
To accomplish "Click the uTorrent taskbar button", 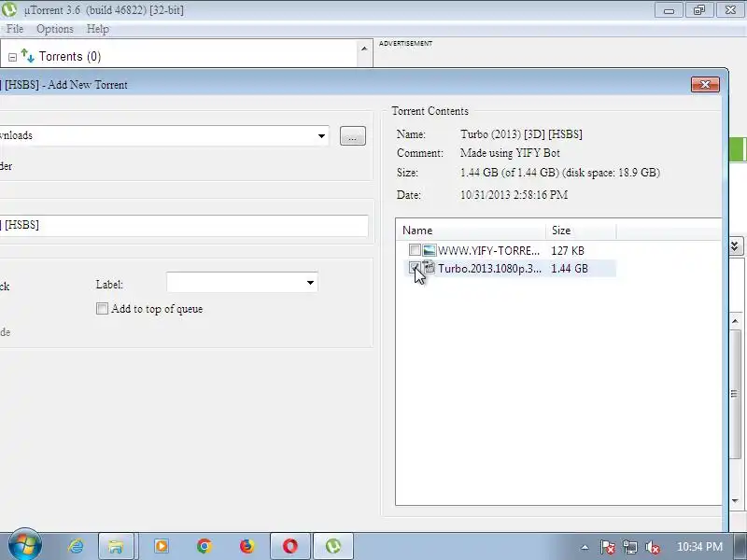I will [x=333, y=546].
